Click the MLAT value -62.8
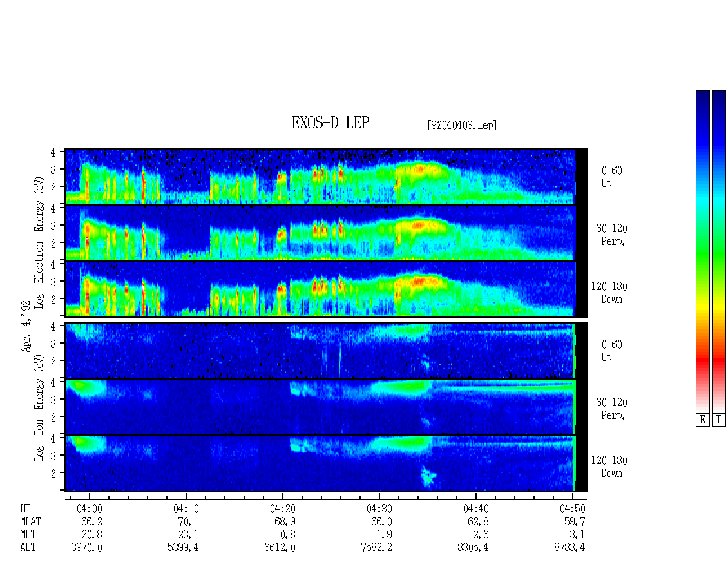 (475, 521)
